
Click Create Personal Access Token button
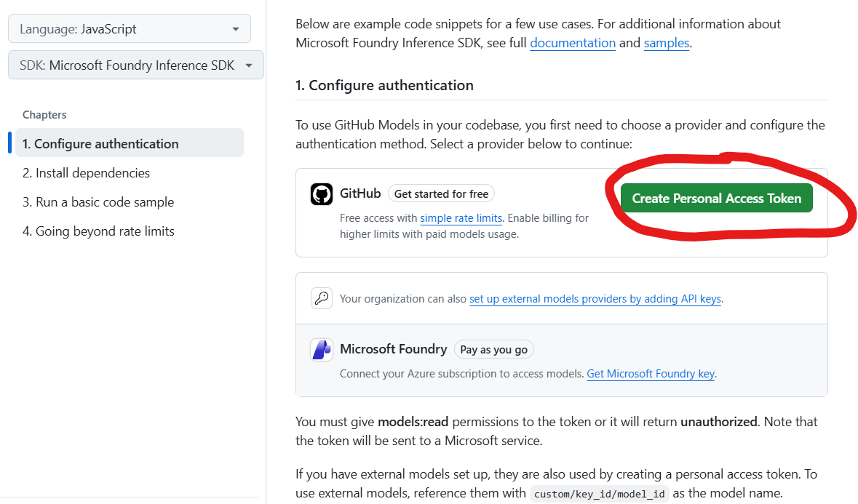(x=716, y=198)
